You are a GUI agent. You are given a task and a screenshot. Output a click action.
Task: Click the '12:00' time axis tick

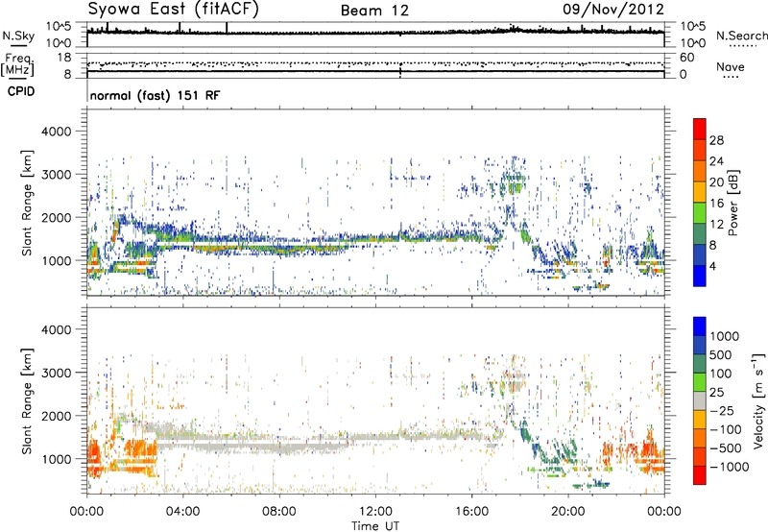pos(375,512)
